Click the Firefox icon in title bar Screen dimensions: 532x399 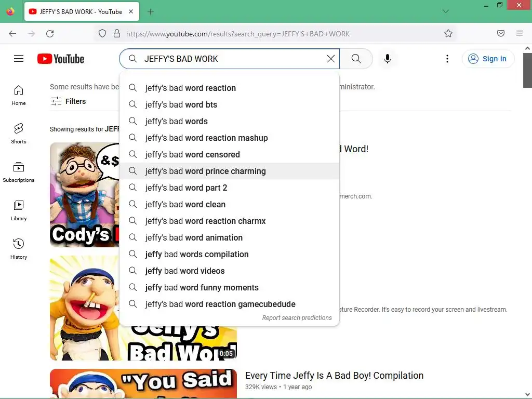(x=10, y=11)
